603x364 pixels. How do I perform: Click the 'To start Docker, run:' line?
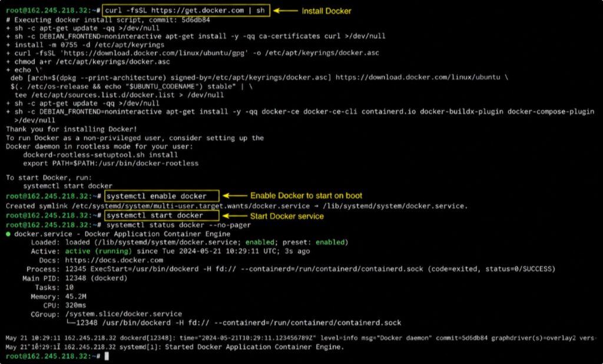49,177
